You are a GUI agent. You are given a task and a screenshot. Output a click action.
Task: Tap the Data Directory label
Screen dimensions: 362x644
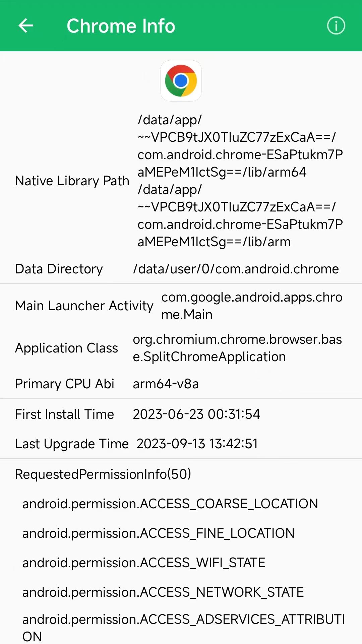click(x=59, y=269)
